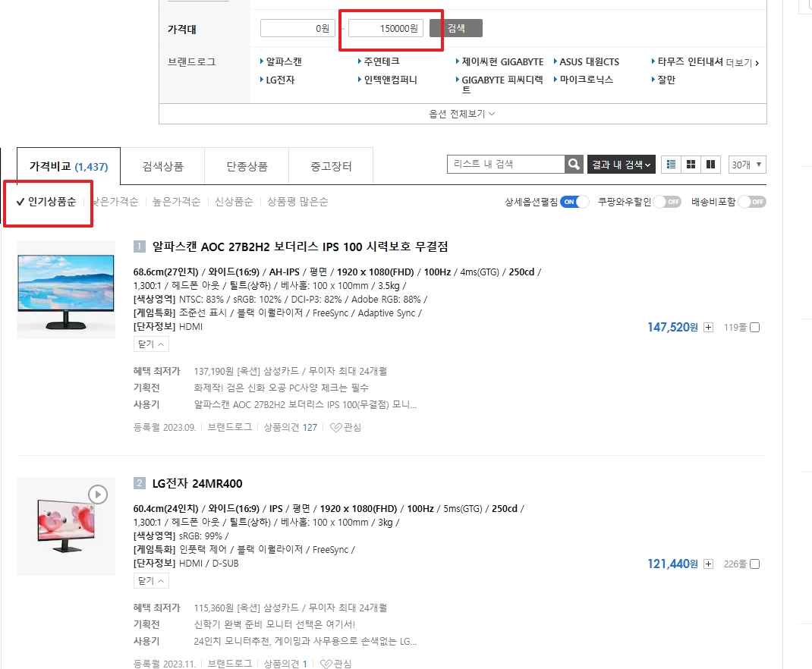Open 상품의견 127 reviews

[x=290, y=427]
